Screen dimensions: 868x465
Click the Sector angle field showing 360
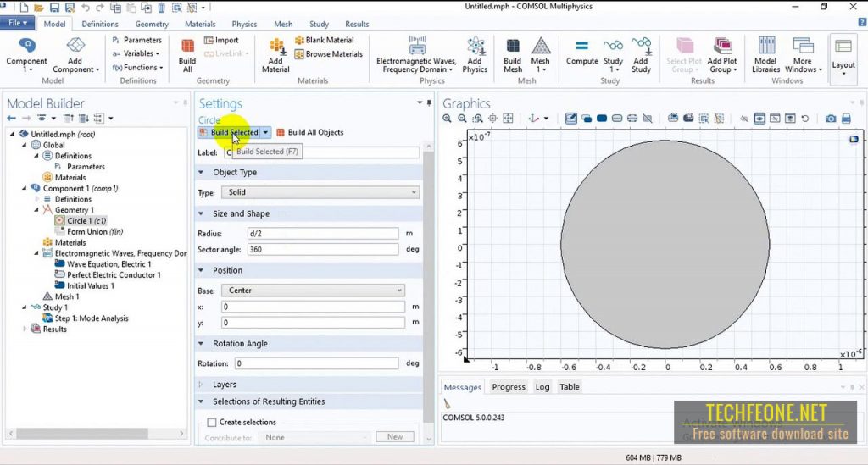[323, 249]
